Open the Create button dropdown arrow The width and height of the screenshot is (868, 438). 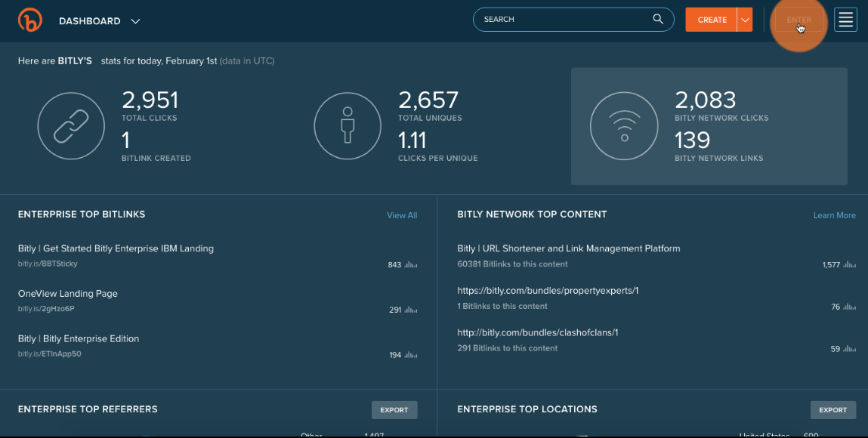[x=745, y=20]
